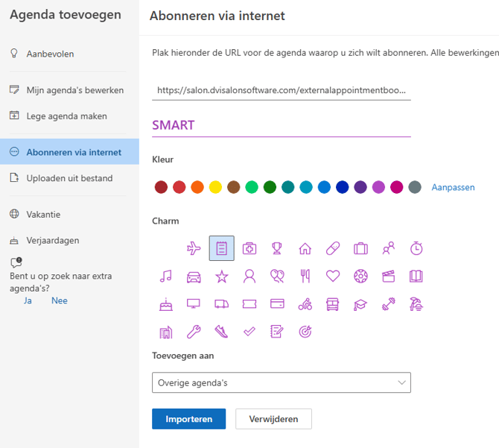
Task: Pick the heart charm icon
Action: pyautogui.click(x=333, y=276)
